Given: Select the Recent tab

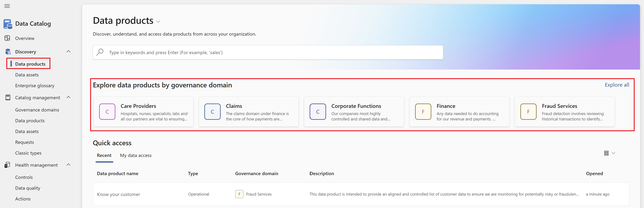Looking at the screenshot, I should coord(104,155).
